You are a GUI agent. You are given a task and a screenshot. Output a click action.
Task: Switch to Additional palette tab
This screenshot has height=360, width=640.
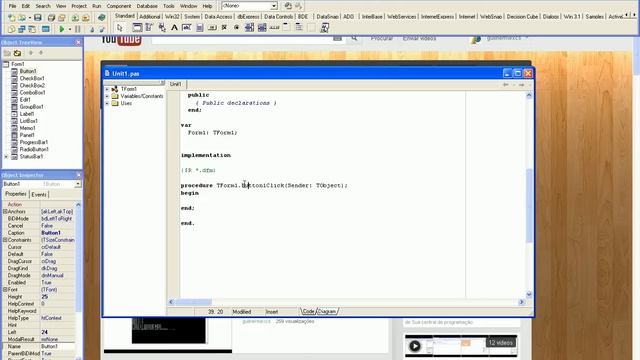(150, 16)
